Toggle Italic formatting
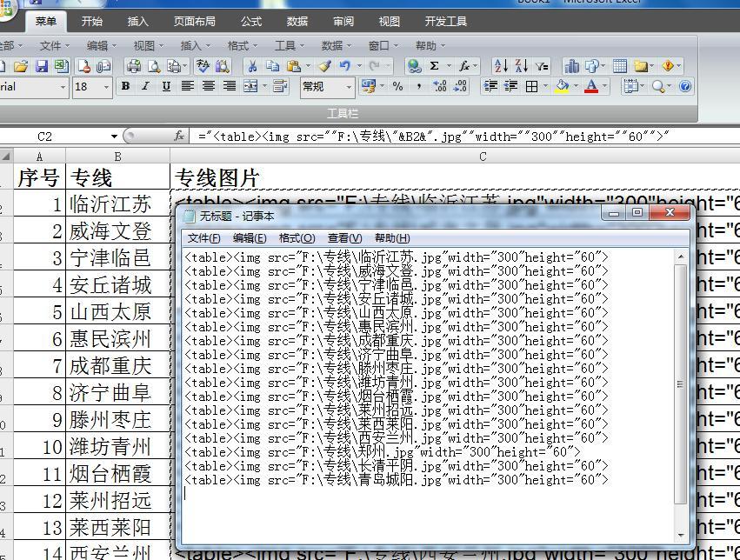 tap(146, 86)
